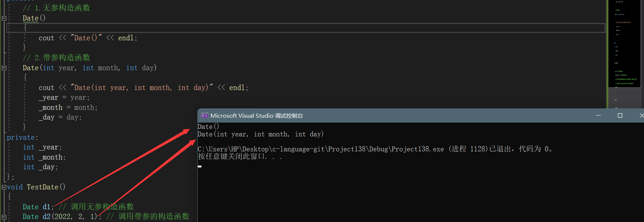Click the "TestDate" function name
The width and height of the screenshot is (644, 222).
(x=43, y=187)
